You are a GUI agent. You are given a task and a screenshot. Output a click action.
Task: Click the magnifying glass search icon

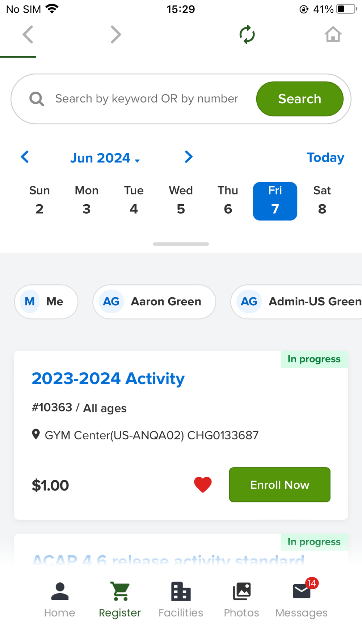click(37, 99)
